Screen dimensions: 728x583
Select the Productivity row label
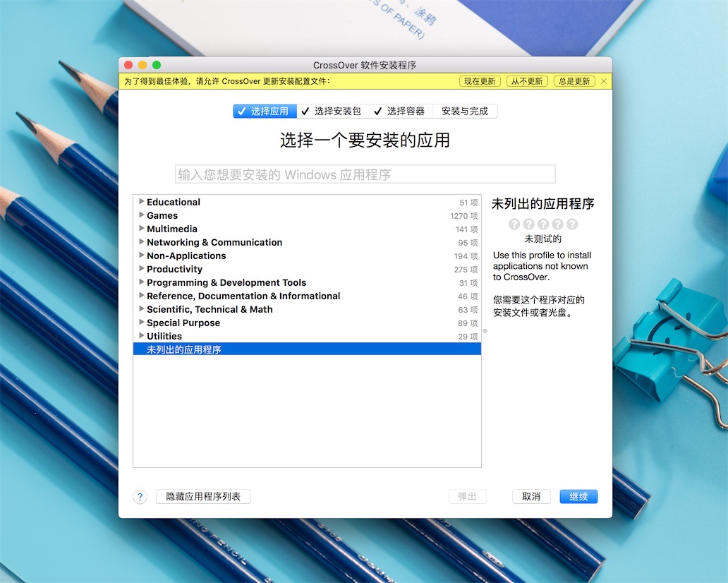tap(174, 270)
